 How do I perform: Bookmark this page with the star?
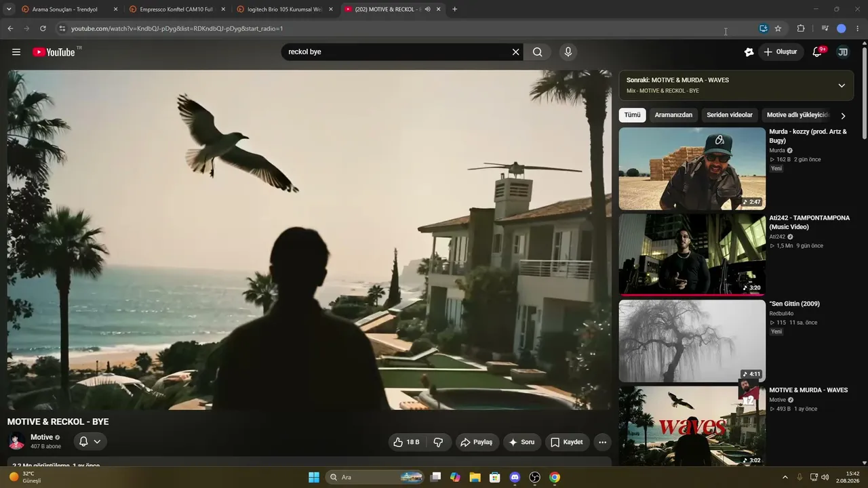coord(778,28)
